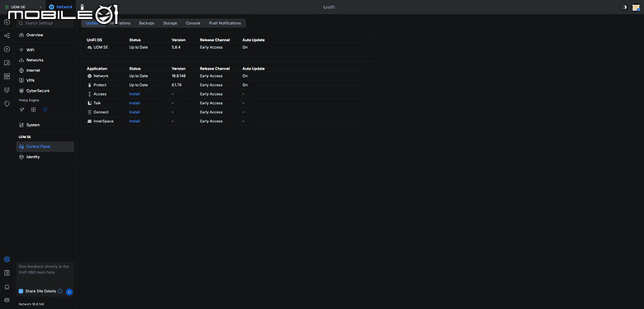This screenshot has width=644, height=309.
Task: Open the user avatar at top right
Action: tap(637, 7)
